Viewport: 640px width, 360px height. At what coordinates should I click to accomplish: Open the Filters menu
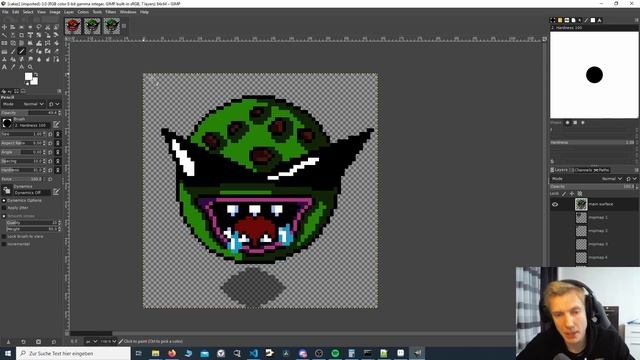(111, 12)
